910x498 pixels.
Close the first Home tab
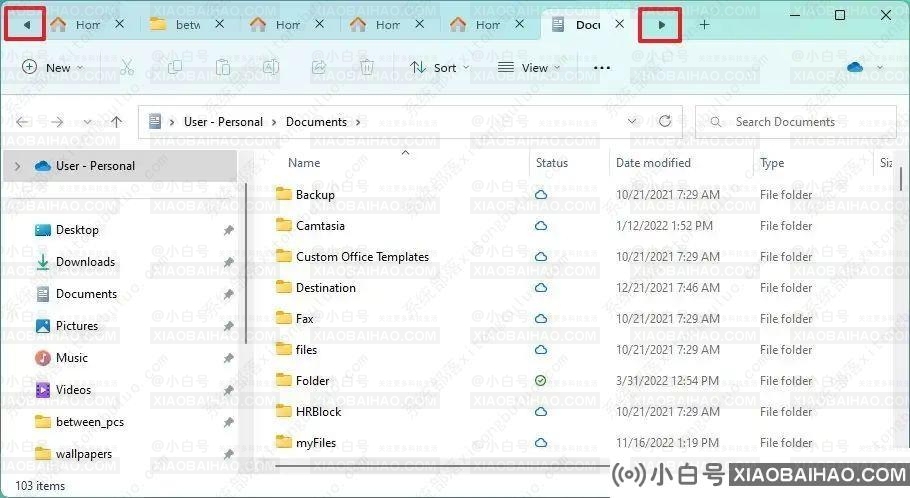click(x=119, y=24)
